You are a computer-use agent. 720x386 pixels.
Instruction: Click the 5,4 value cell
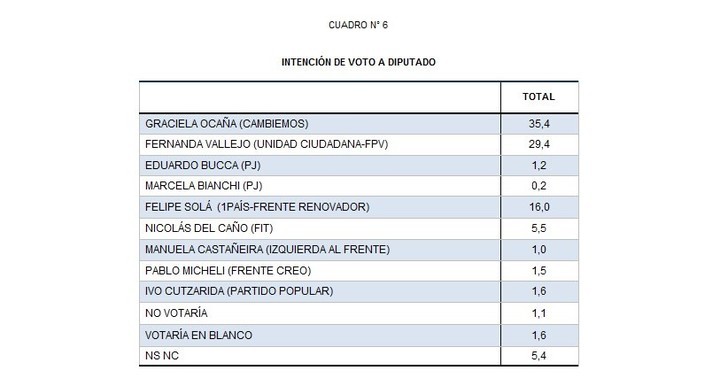click(x=539, y=356)
